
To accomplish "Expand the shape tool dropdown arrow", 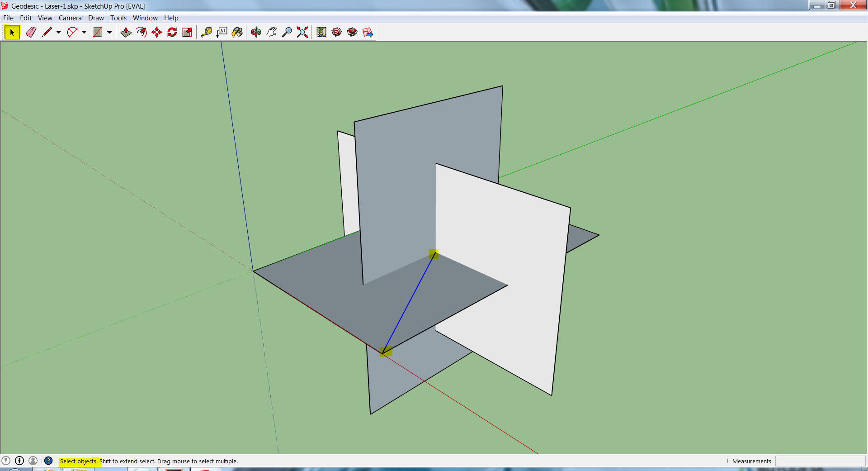I will [109, 32].
